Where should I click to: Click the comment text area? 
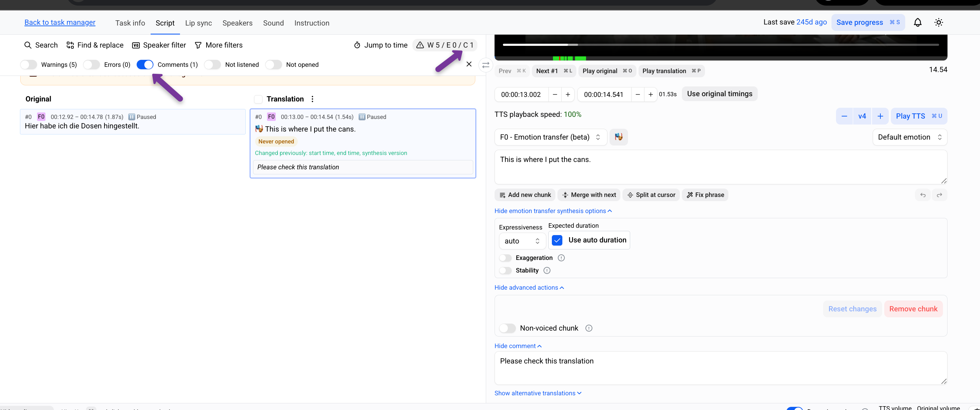pyautogui.click(x=721, y=368)
